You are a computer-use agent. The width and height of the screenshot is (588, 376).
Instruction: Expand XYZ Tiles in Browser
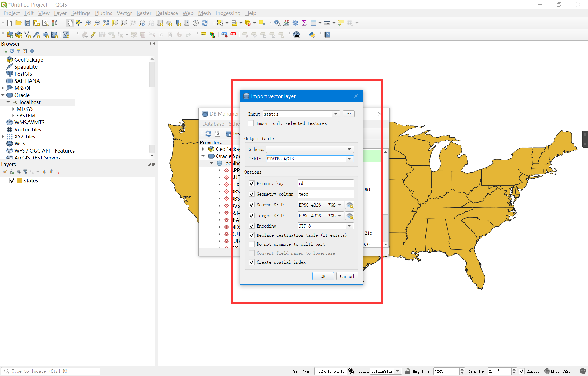click(x=3, y=137)
